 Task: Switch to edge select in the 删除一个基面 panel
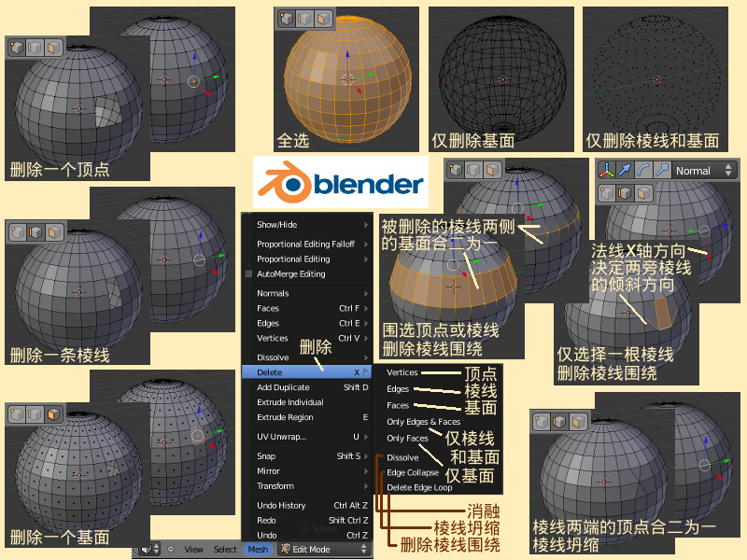pyautogui.click(x=35, y=414)
